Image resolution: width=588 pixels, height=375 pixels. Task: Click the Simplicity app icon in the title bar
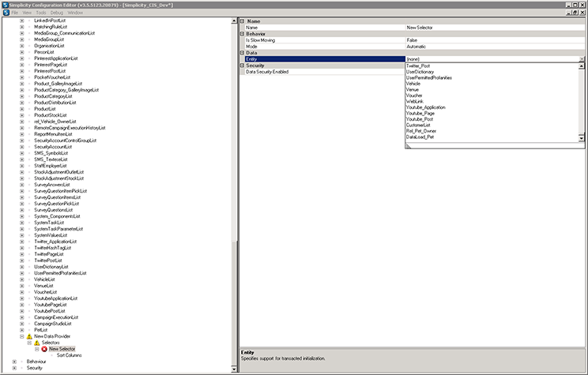(x=6, y=5)
